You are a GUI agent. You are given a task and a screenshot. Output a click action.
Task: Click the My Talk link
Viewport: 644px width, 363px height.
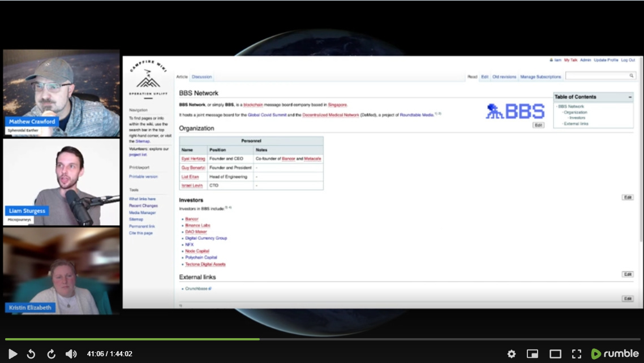click(x=570, y=60)
